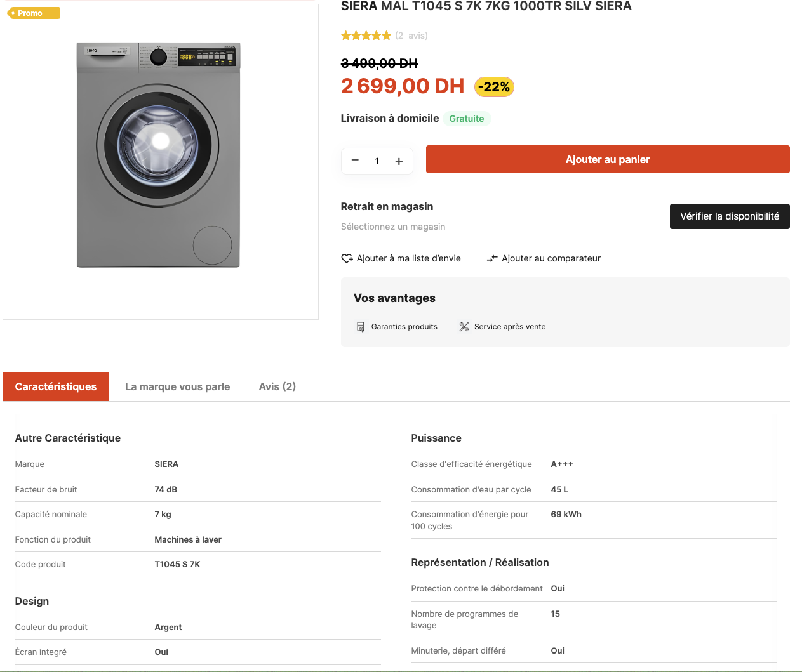
Task: Add product with Ajouter au panier button
Action: pos(608,159)
